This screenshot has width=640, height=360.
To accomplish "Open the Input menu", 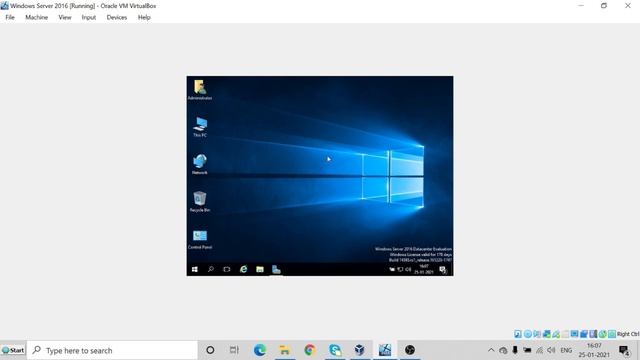I will 89,17.
